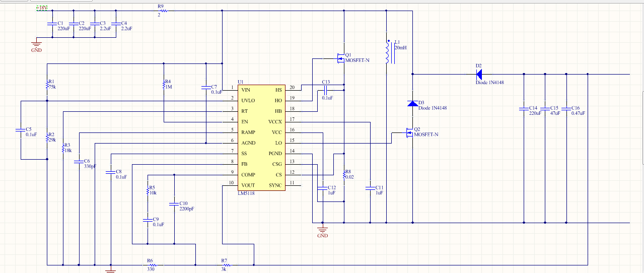Viewport: 644px width, 273px height.
Task: Click the VCC pin label on U1
Action: 277,132
